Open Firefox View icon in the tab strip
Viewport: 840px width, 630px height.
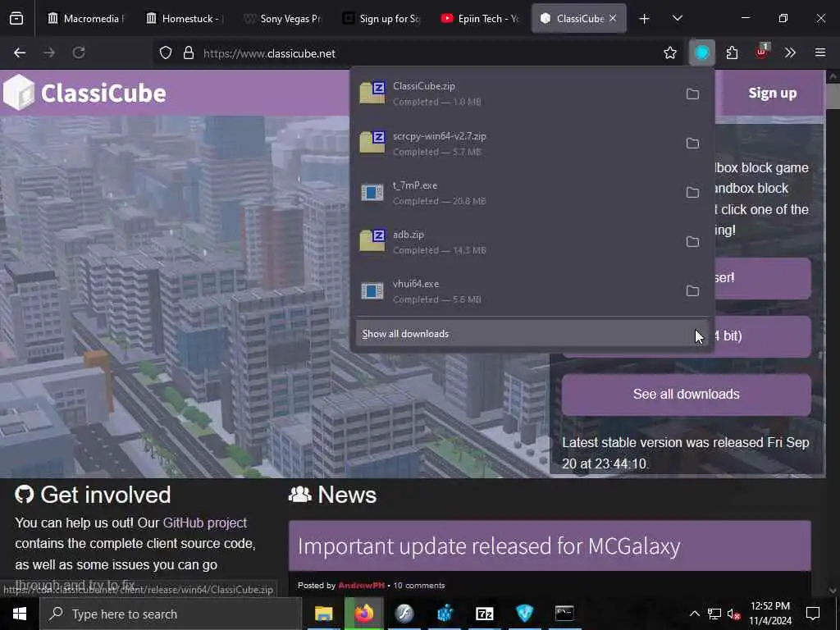pos(16,19)
